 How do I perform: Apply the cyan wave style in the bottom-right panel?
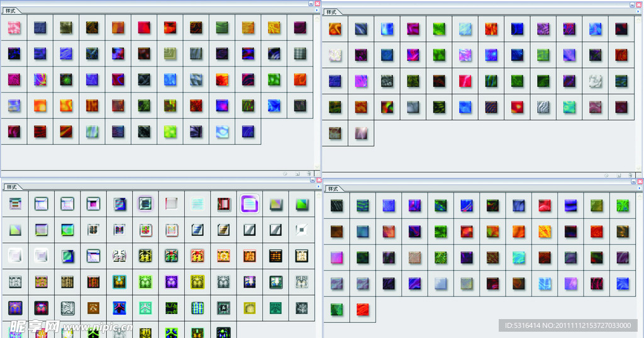[x=518, y=257]
